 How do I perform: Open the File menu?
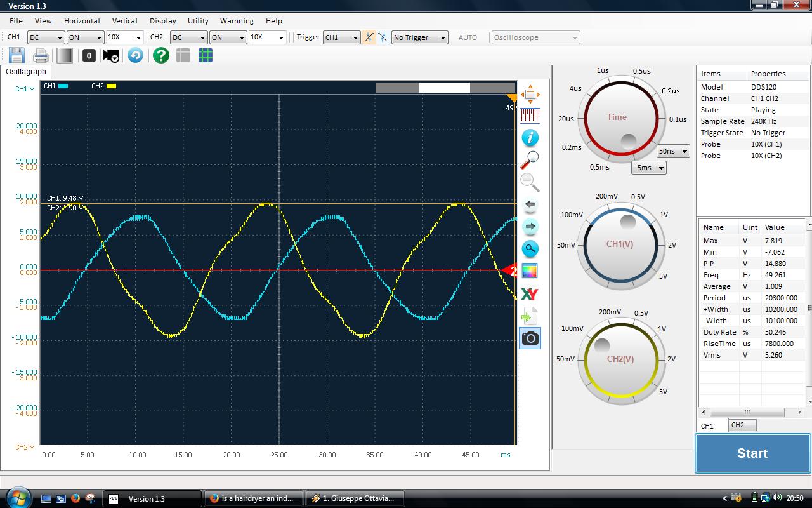[x=16, y=21]
